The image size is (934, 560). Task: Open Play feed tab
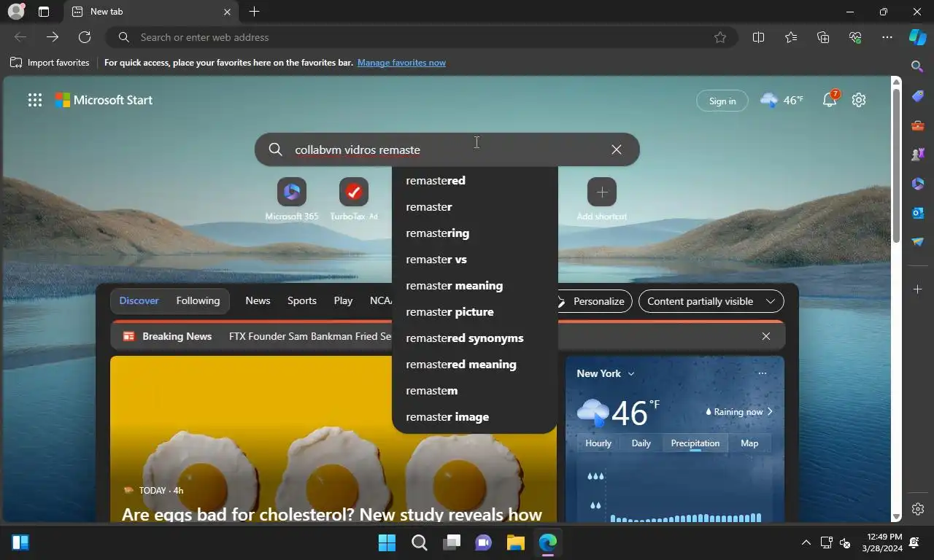coord(343,300)
